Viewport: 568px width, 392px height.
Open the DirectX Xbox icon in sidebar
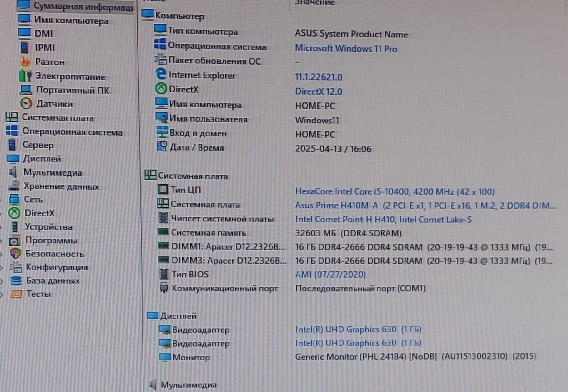click(x=14, y=213)
